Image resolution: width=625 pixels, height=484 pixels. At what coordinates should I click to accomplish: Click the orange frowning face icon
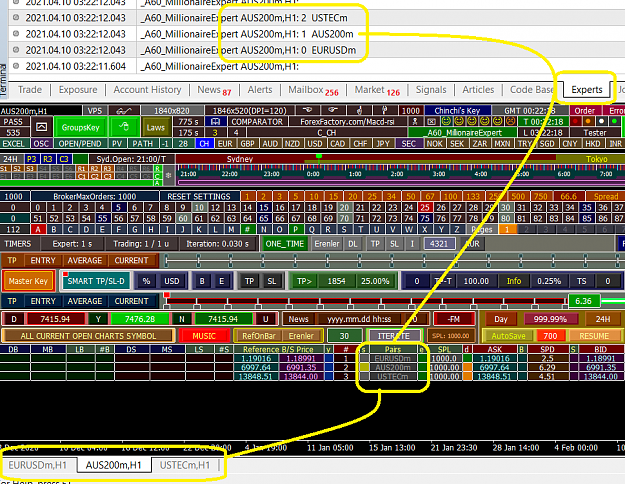[510, 121]
